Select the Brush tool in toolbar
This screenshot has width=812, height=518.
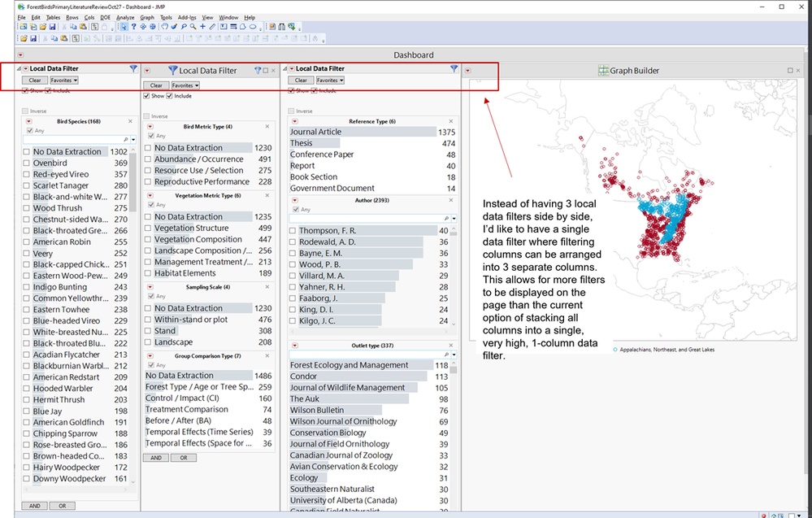(x=173, y=27)
